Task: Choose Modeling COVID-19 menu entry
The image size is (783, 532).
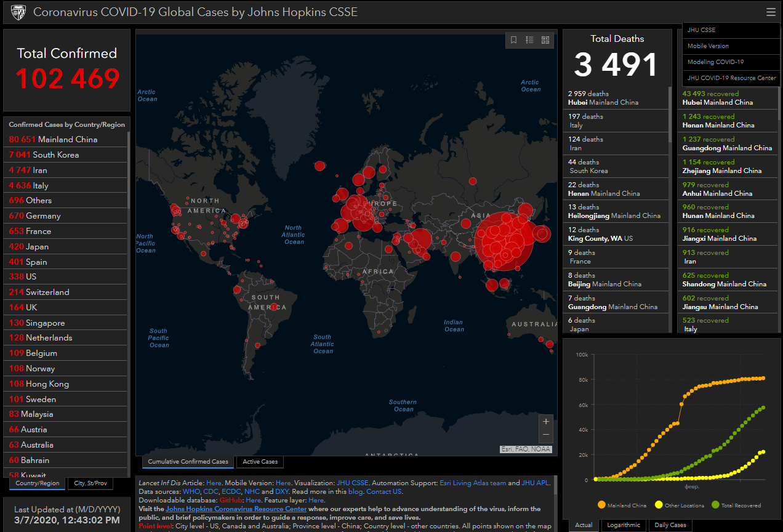Action: (715, 62)
